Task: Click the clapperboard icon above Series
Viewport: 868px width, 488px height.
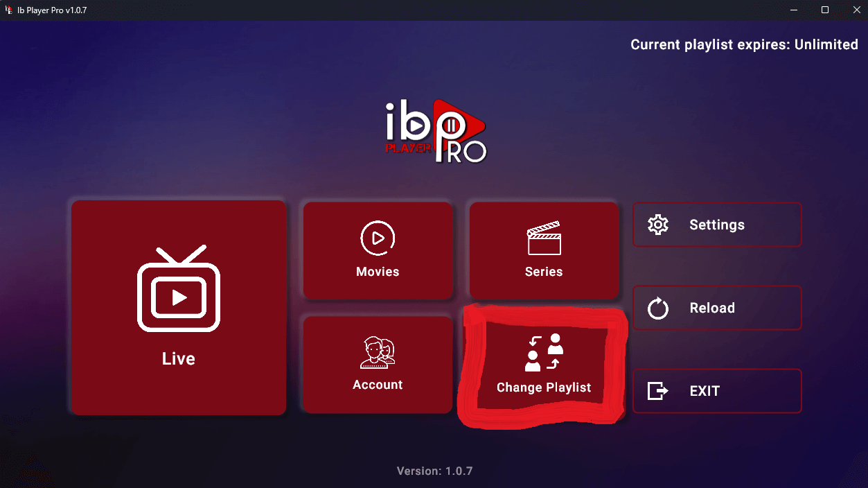Action: pyautogui.click(x=544, y=238)
